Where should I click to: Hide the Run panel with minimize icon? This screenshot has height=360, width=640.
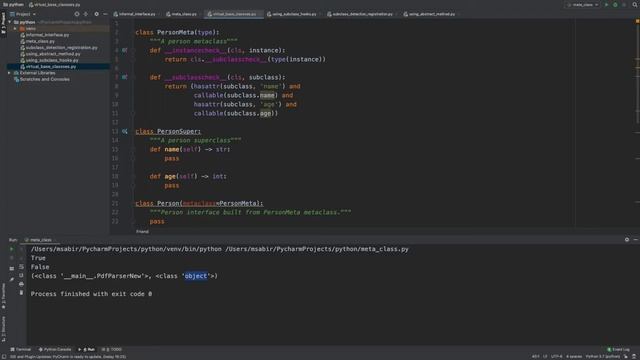(x=636, y=240)
